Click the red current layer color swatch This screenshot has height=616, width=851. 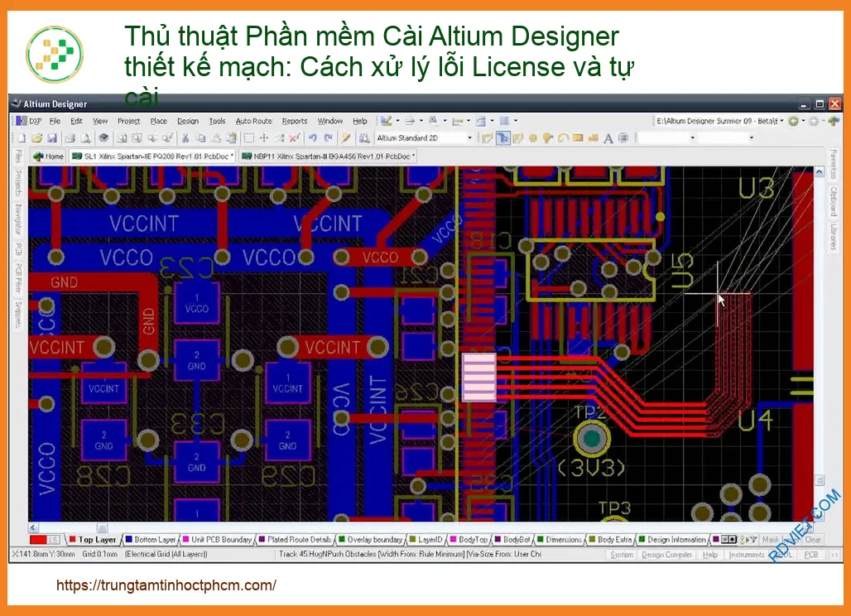click(38, 540)
